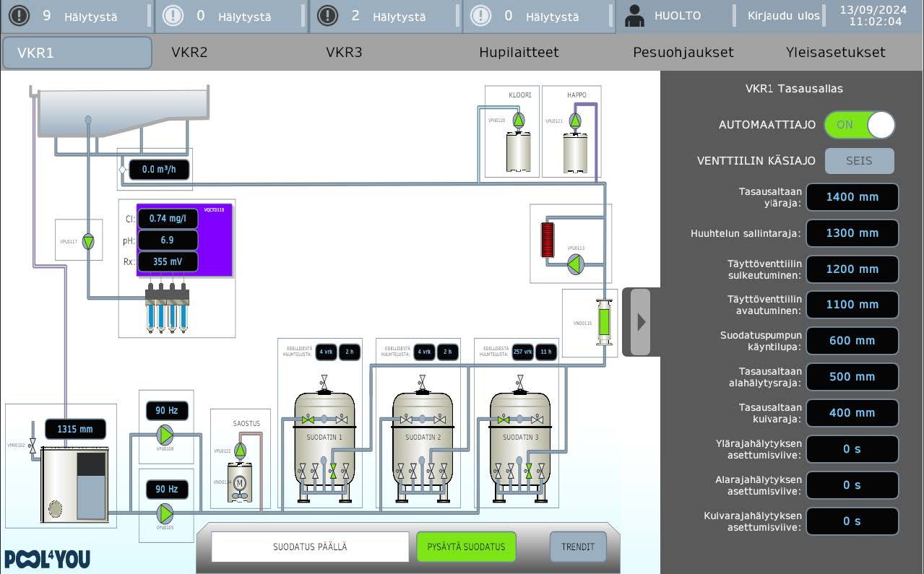This screenshot has width=924, height=574.
Task: Toggle the AUTOMAATTIAJO ON switch
Action: [x=860, y=125]
